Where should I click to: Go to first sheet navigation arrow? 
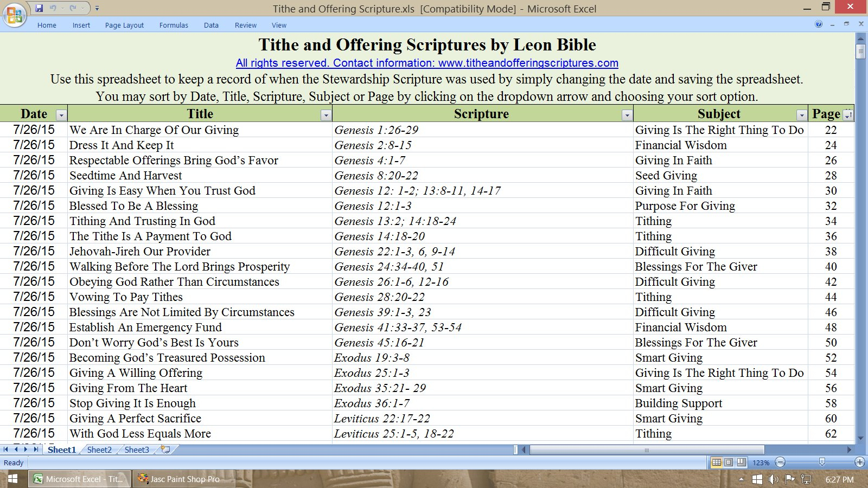pos(5,450)
